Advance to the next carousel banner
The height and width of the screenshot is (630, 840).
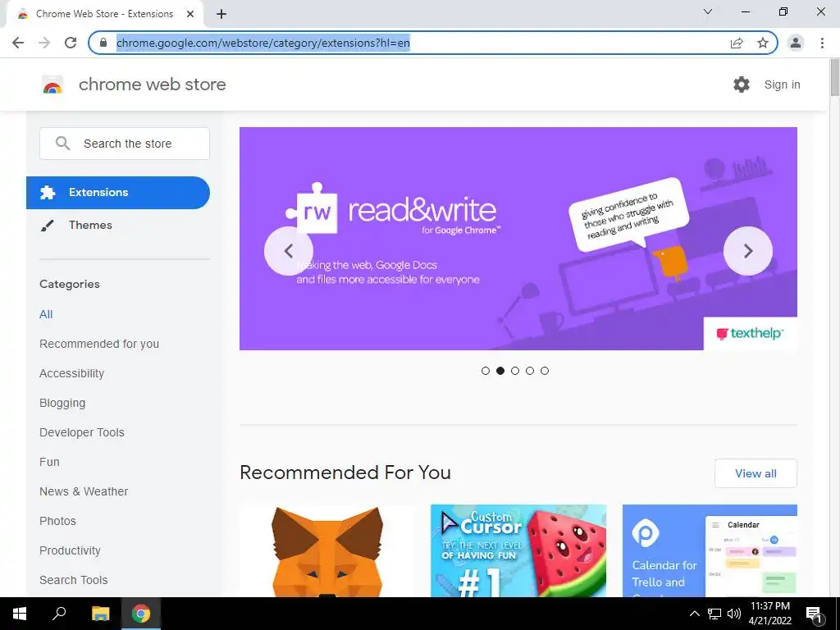[x=748, y=251]
